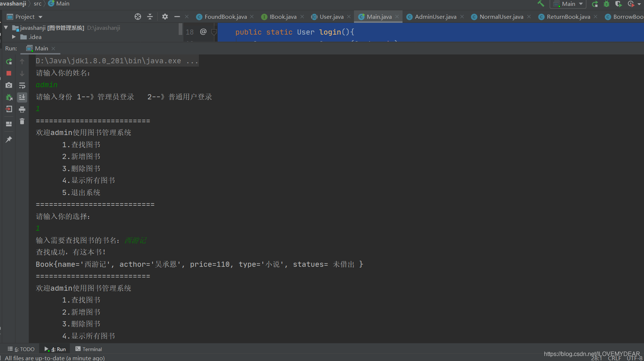Print the console output with printer icon
This screenshot has width=644, height=361.
click(x=22, y=109)
